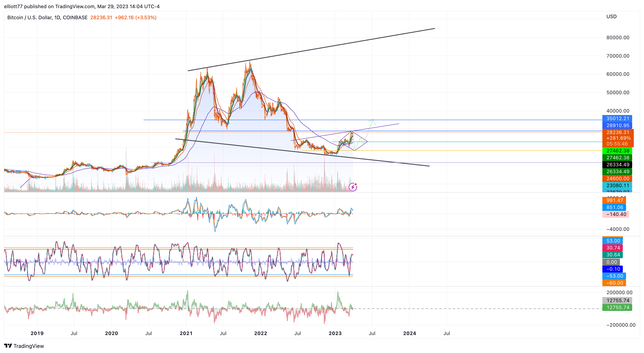This screenshot has width=644, height=353.
Task: Click the 2023 label on time axis
Action: [x=335, y=333]
